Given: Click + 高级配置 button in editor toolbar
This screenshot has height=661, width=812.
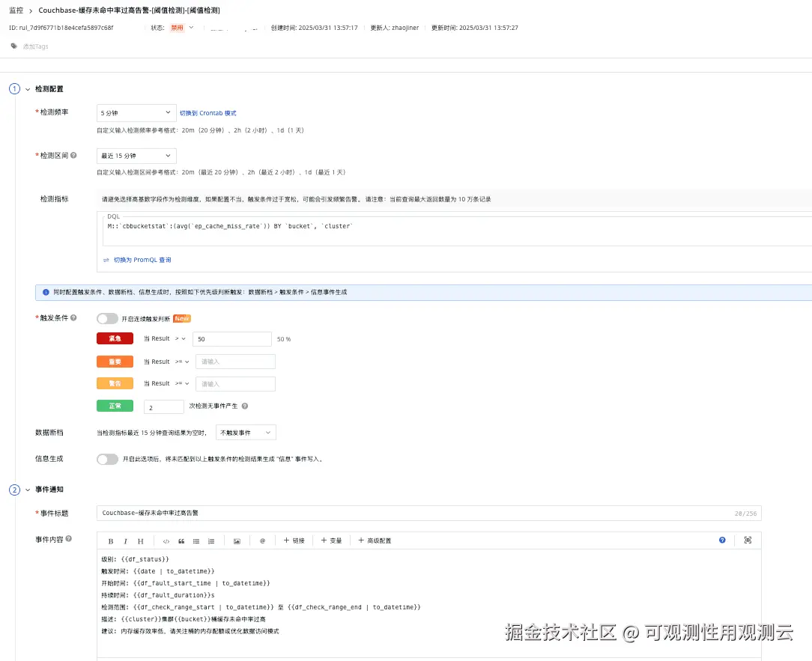Looking at the screenshot, I should click(375, 541).
